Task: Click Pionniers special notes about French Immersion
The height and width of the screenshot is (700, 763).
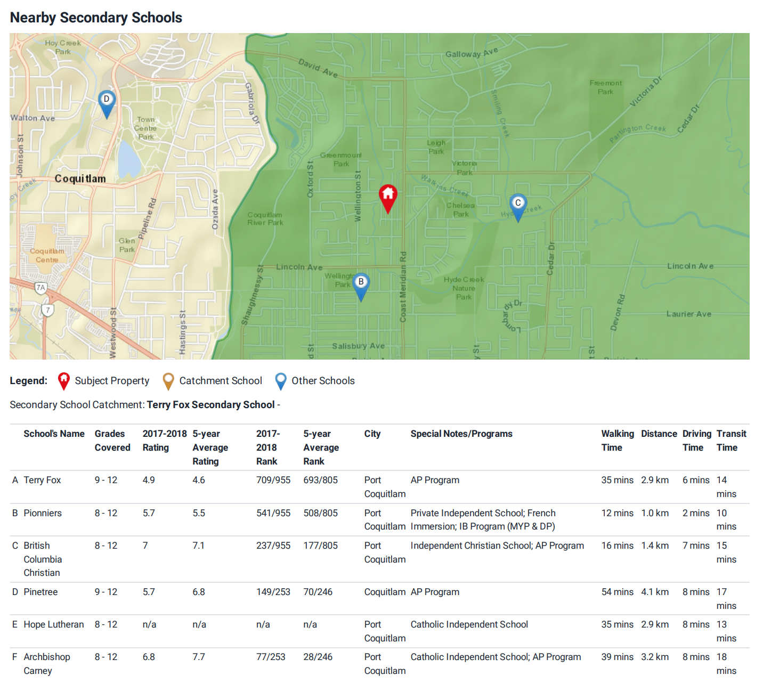Action: pyautogui.click(x=483, y=519)
